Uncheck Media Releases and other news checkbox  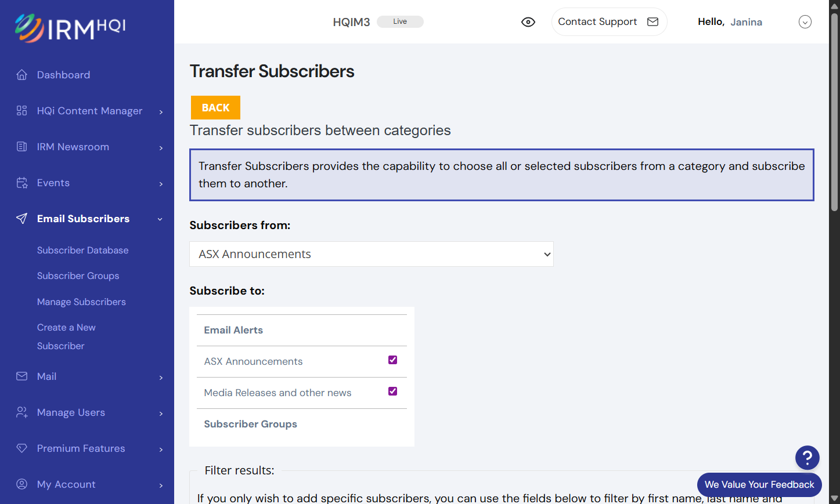click(x=392, y=391)
